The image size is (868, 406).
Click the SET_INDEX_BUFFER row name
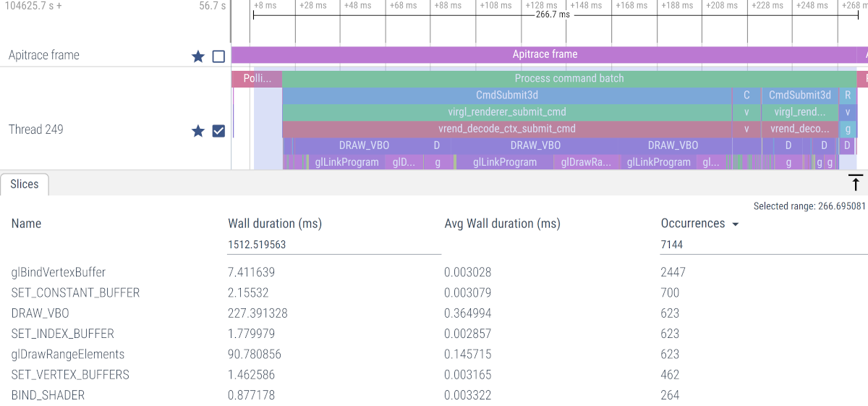click(63, 334)
